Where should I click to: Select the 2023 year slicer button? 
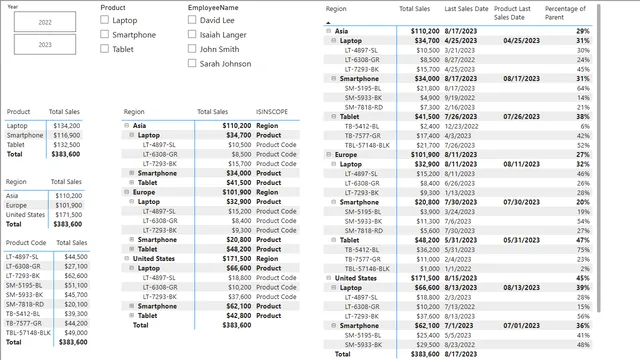(45, 44)
